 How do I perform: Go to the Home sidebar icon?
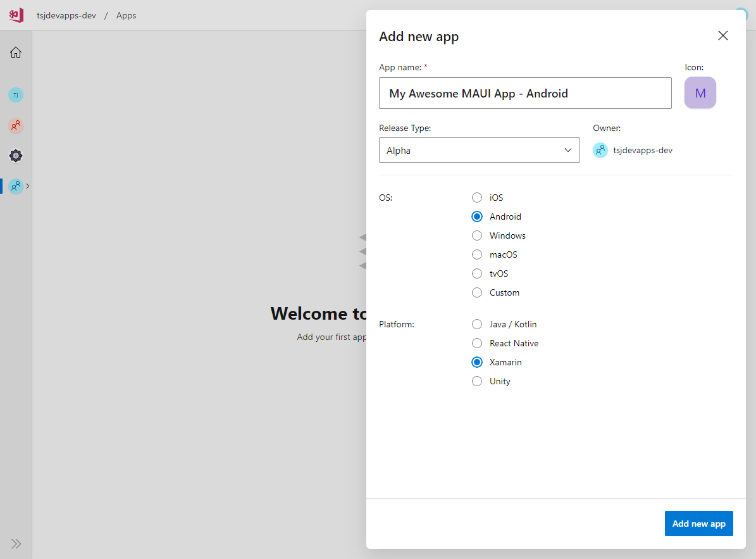coord(16,53)
